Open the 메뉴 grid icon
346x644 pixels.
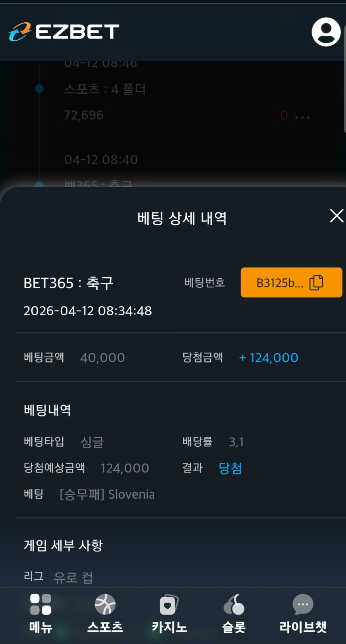point(40,604)
